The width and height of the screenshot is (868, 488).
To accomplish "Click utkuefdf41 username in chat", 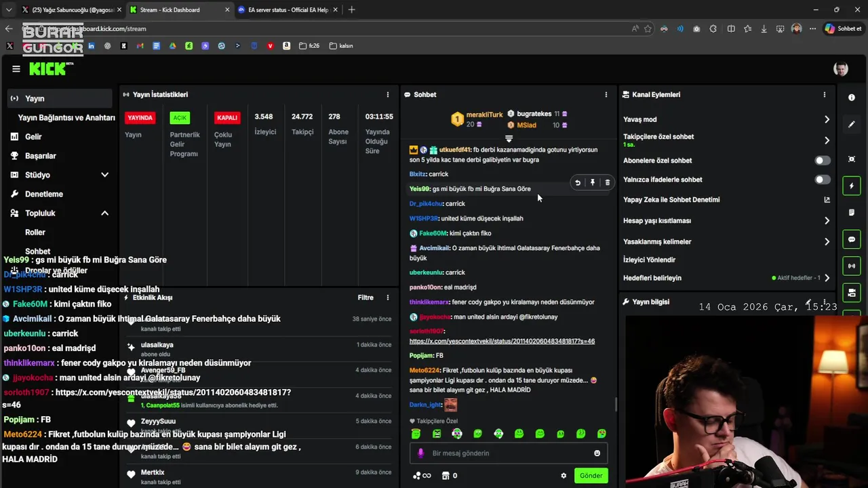I will (455, 150).
